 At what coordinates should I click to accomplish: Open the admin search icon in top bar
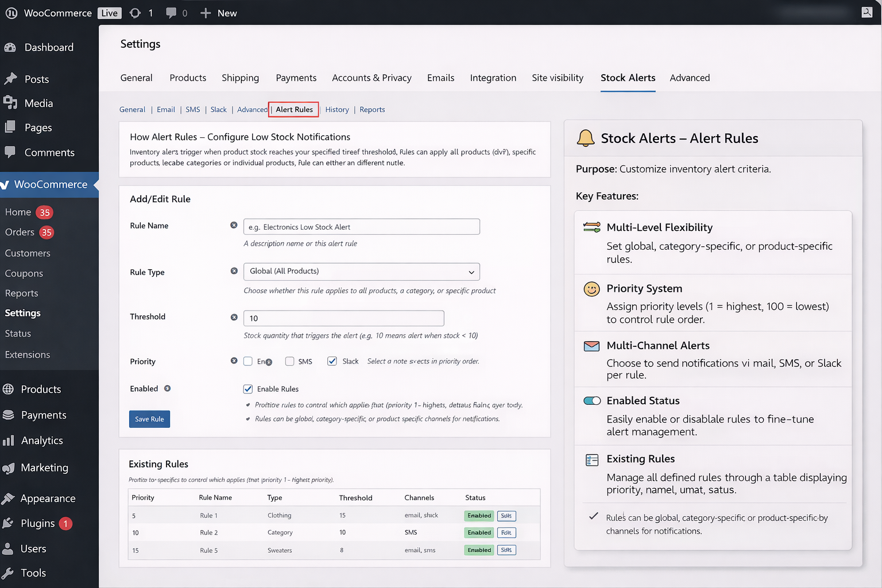tap(867, 11)
